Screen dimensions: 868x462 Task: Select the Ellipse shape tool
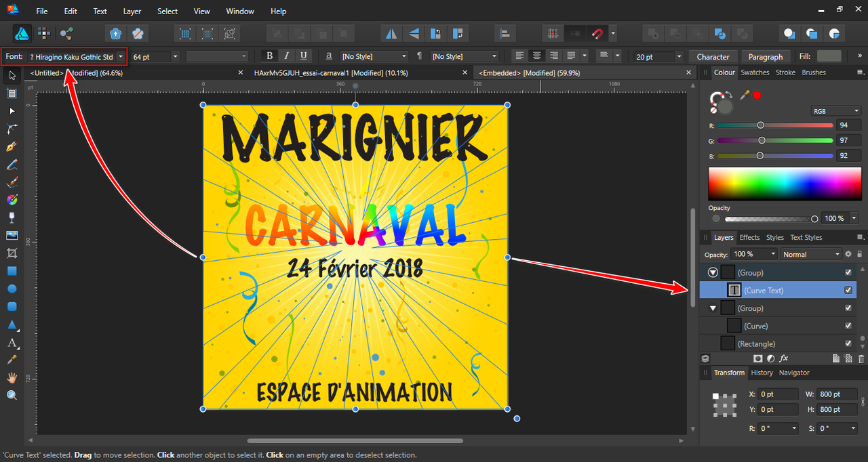12,289
